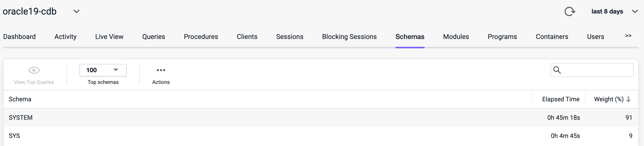Go to the Queries tab
Viewport: 644px width, 146px height.
[153, 37]
